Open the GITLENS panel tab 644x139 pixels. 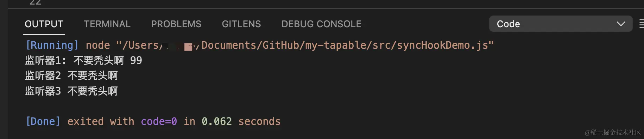(x=241, y=24)
